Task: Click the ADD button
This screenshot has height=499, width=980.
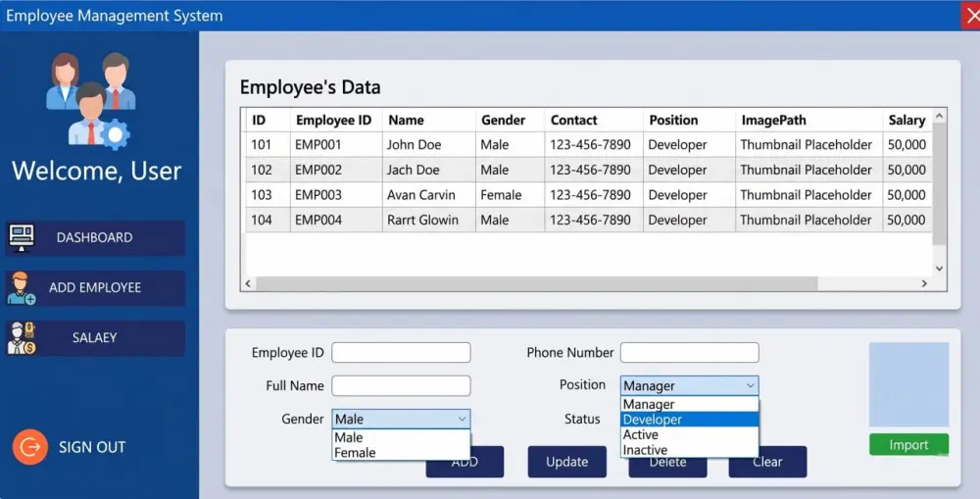Action: coord(465,462)
